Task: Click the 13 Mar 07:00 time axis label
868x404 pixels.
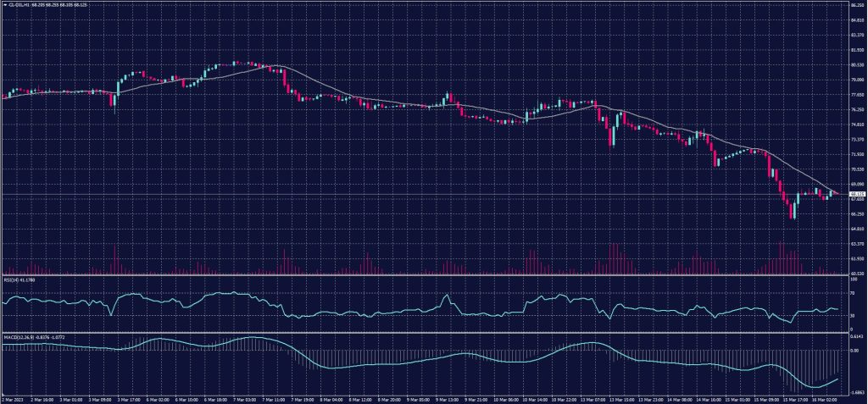Action: click(x=594, y=399)
